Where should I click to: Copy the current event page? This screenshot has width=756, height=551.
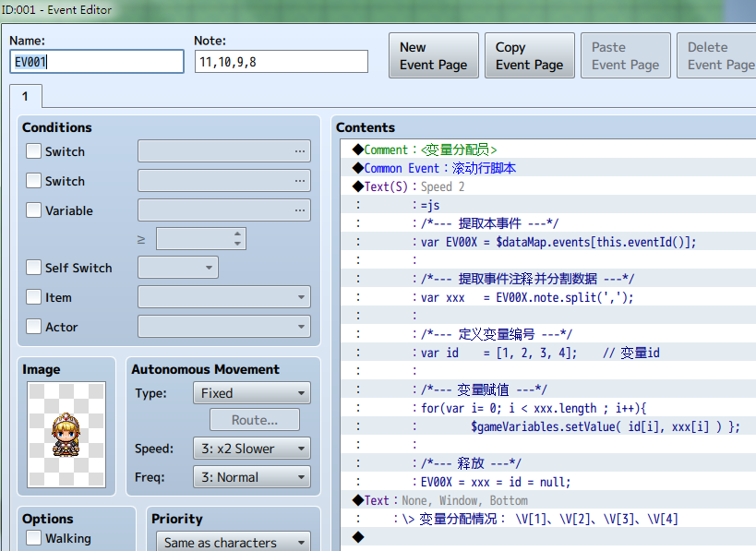pyautogui.click(x=530, y=55)
